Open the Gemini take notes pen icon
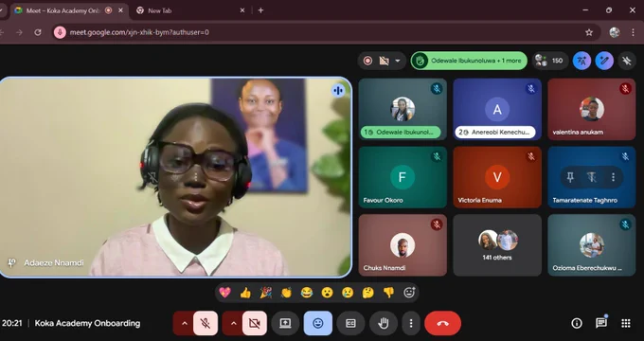This screenshot has width=644, height=341. 604,61
